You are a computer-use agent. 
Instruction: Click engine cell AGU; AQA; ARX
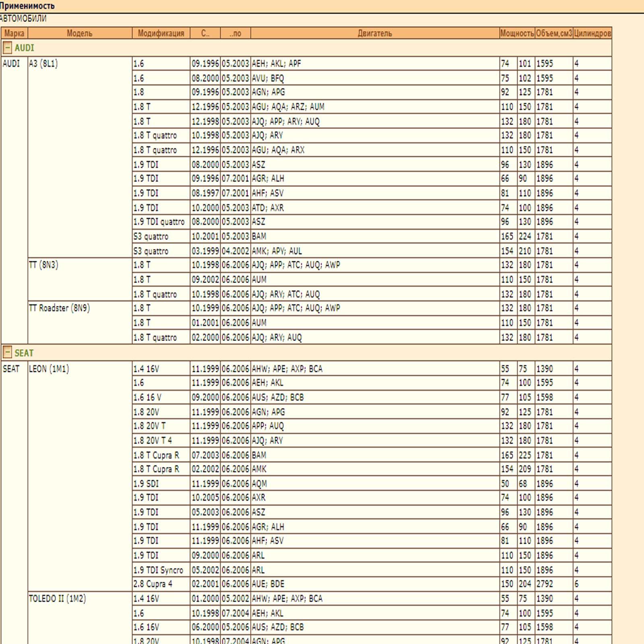(x=375, y=150)
